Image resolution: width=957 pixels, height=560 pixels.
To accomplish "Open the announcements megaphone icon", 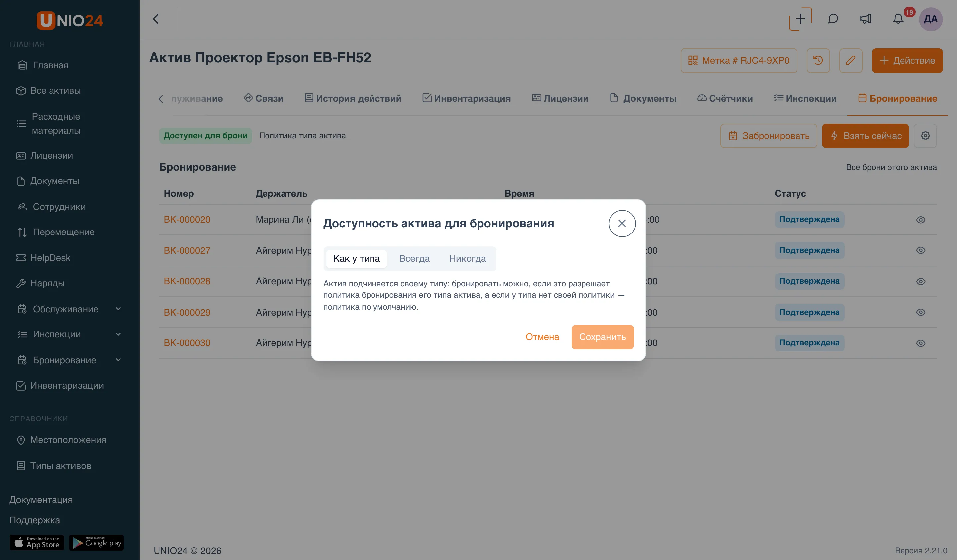I will point(865,19).
